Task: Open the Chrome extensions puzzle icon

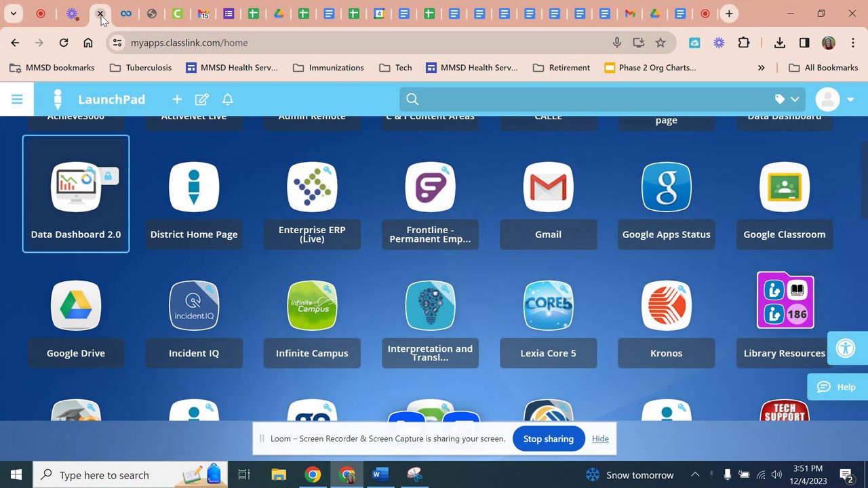Action: pos(744,43)
